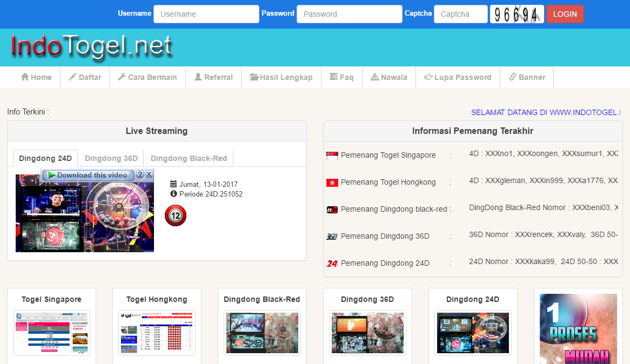
Task: Open the Cara Bermain menu
Action: (148, 77)
